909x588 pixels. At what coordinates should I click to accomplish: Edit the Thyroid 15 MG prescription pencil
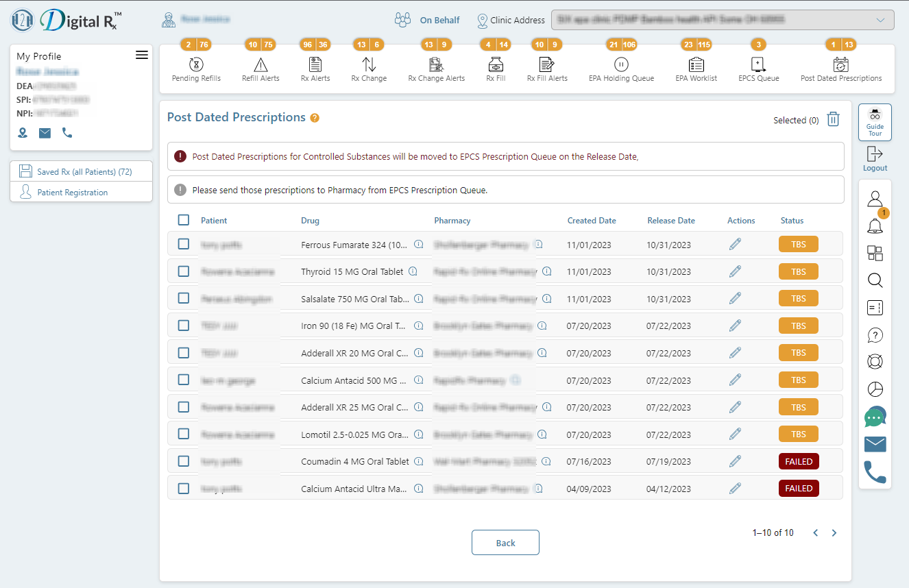(735, 271)
